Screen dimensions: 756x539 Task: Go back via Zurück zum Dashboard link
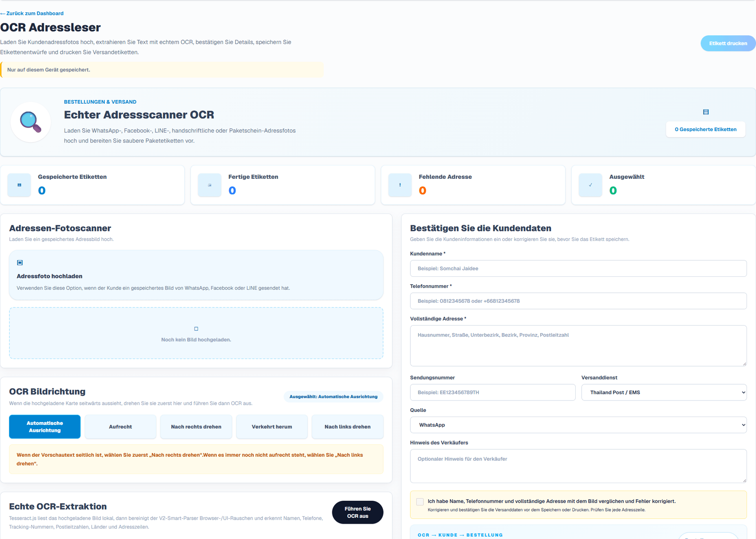click(x=32, y=13)
